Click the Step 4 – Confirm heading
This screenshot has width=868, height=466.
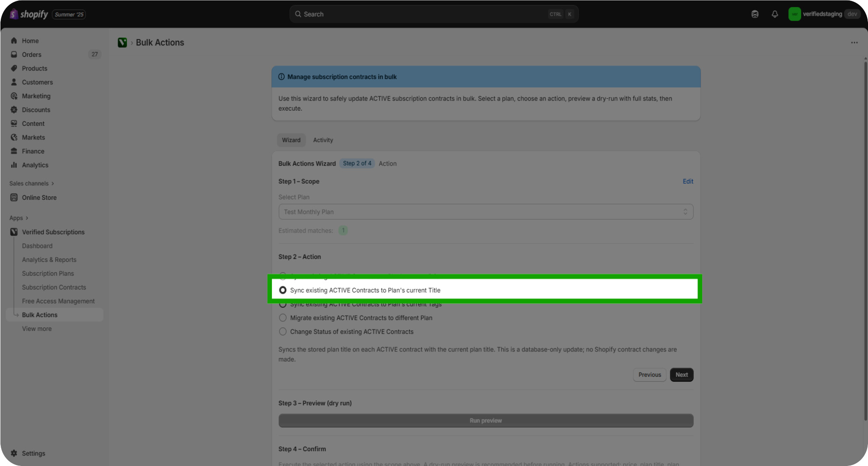coord(302,449)
